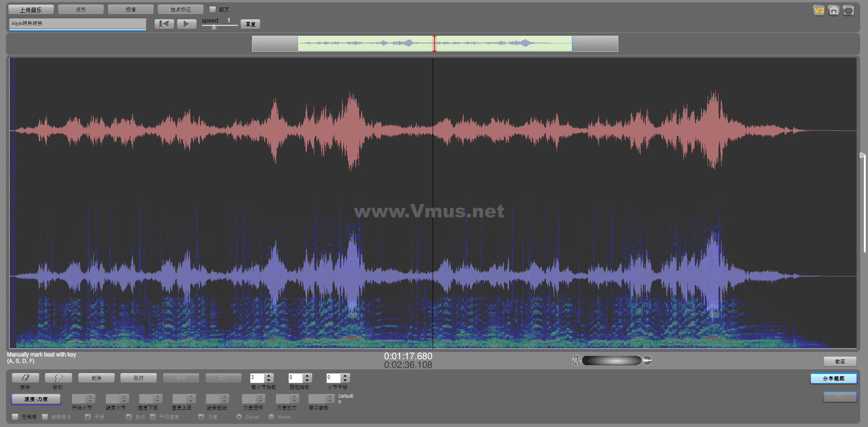
Task: Click the 每小节拍数 input showing 3
Action: point(257,378)
